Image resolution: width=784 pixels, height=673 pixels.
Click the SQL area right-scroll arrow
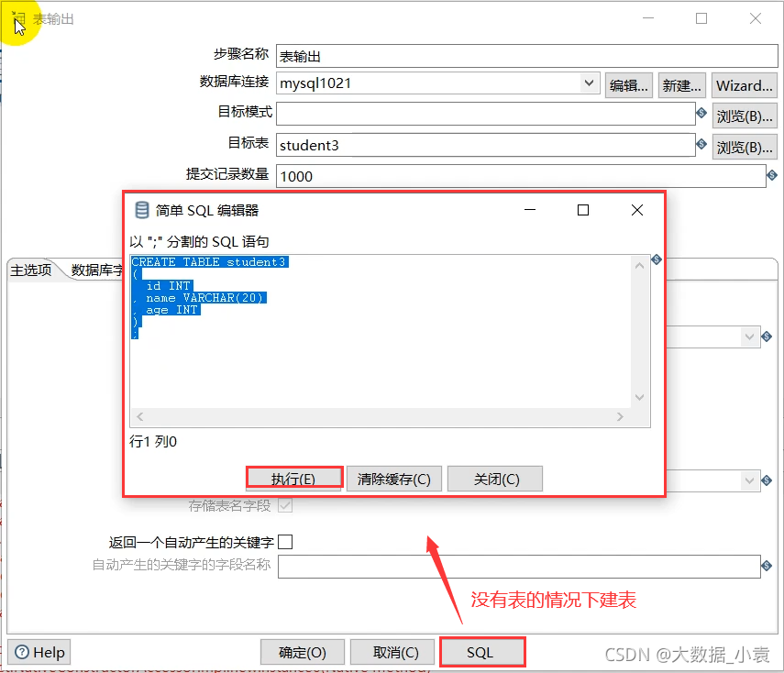tap(620, 416)
